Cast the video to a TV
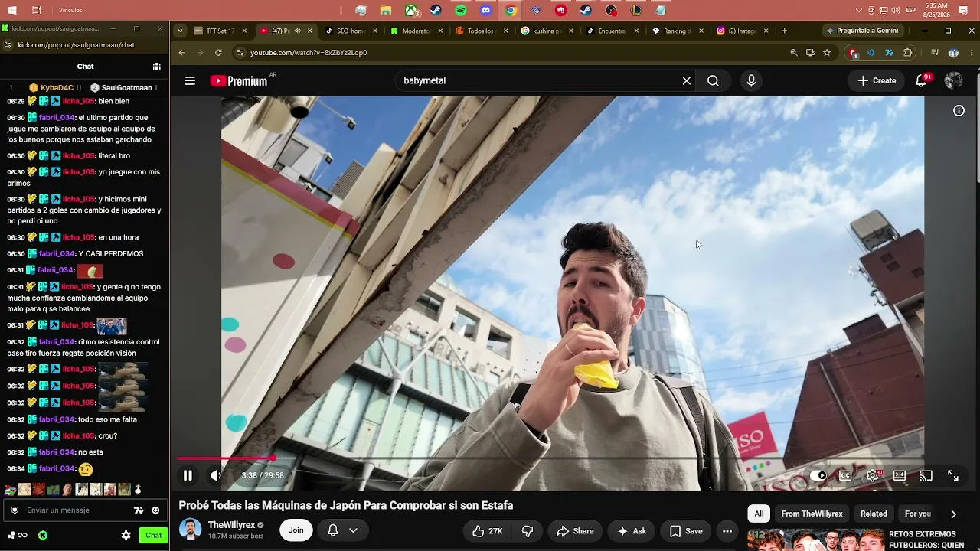Image resolution: width=980 pixels, height=551 pixels. click(x=926, y=475)
